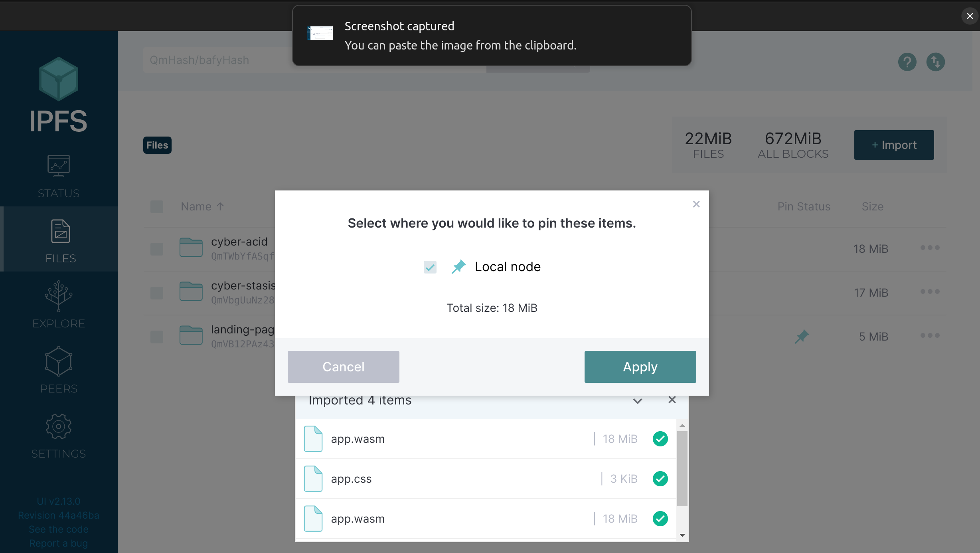Viewport: 980px width, 553px height.
Task: Click the globe/network icon top right
Action: tap(936, 61)
